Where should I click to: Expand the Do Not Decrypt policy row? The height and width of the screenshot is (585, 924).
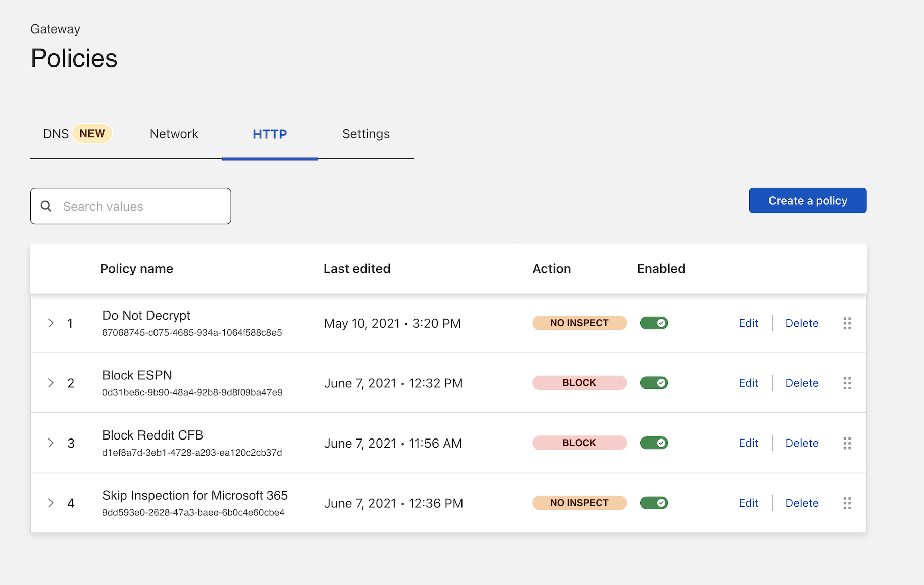pyautogui.click(x=51, y=323)
